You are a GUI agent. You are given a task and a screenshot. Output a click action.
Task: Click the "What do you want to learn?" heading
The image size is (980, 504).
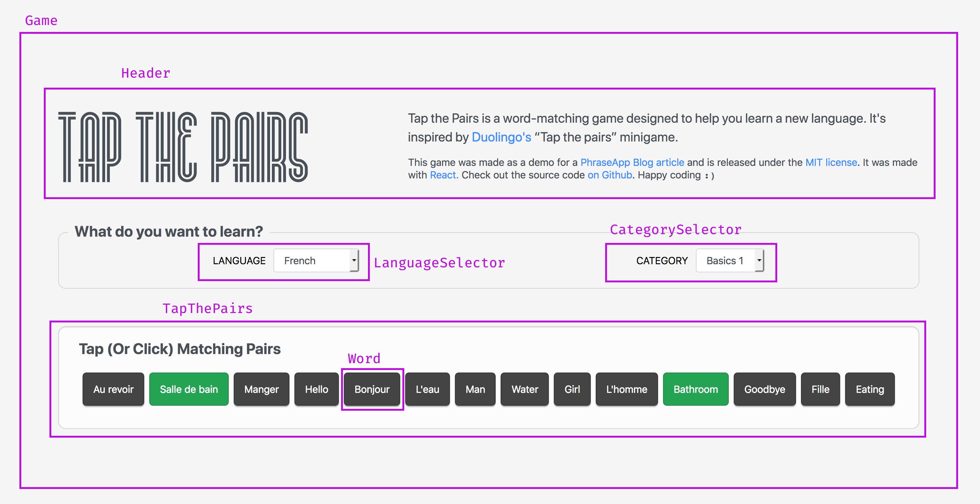(x=169, y=231)
